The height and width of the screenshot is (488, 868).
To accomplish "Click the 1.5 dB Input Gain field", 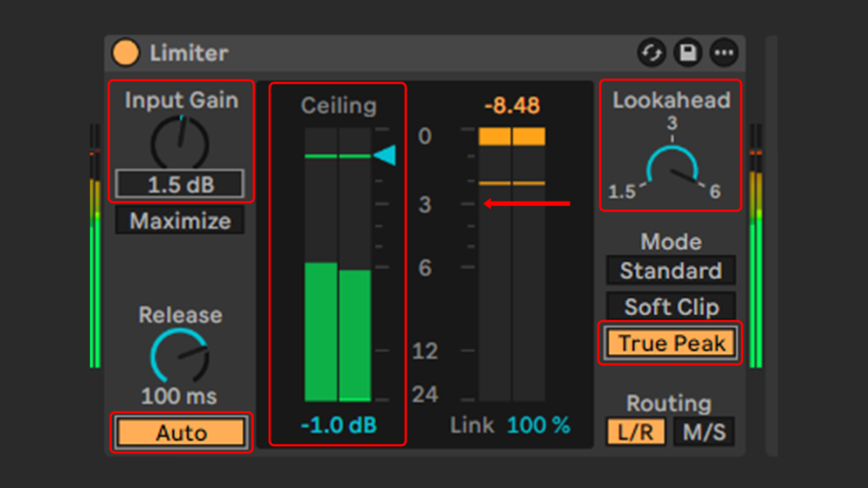I will pyautogui.click(x=180, y=183).
